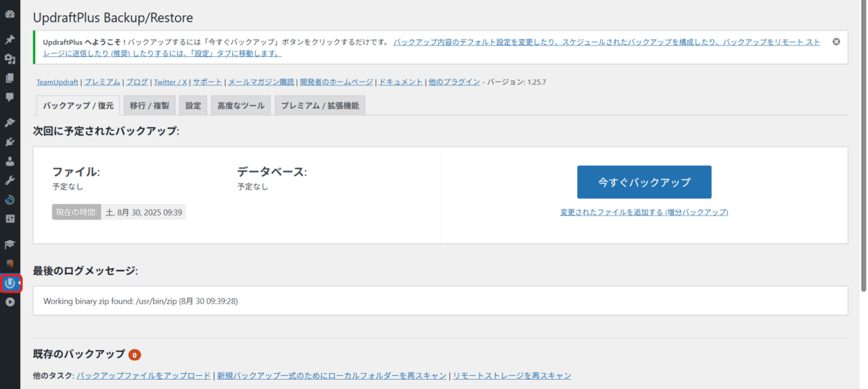
Task: Switch to バックアップ / 復元 tab
Action: [x=78, y=106]
